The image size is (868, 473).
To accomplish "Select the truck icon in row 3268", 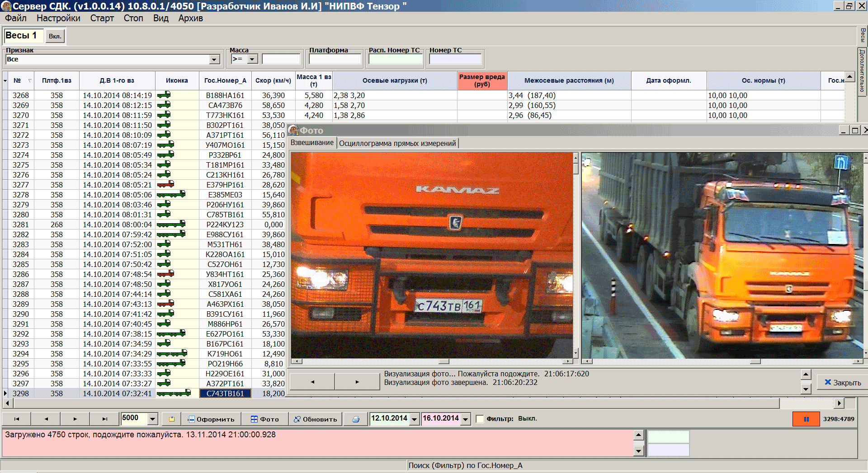I will tap(164, 95).
